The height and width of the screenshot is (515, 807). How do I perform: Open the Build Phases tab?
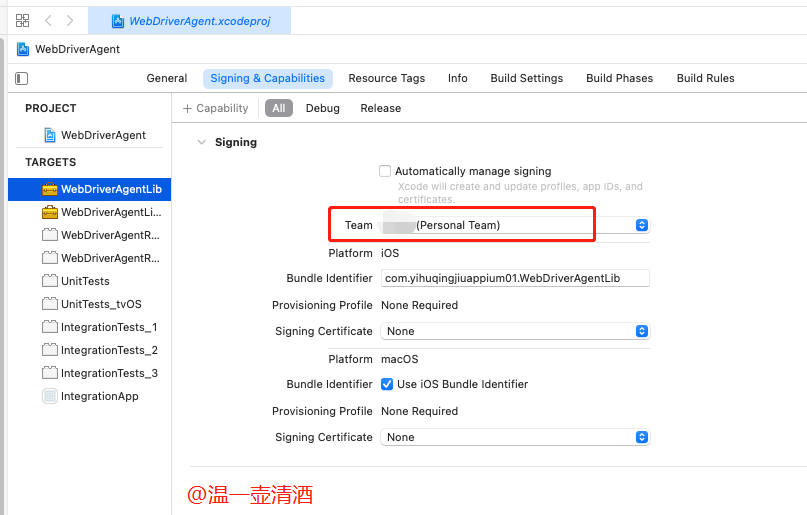point(619,78)
